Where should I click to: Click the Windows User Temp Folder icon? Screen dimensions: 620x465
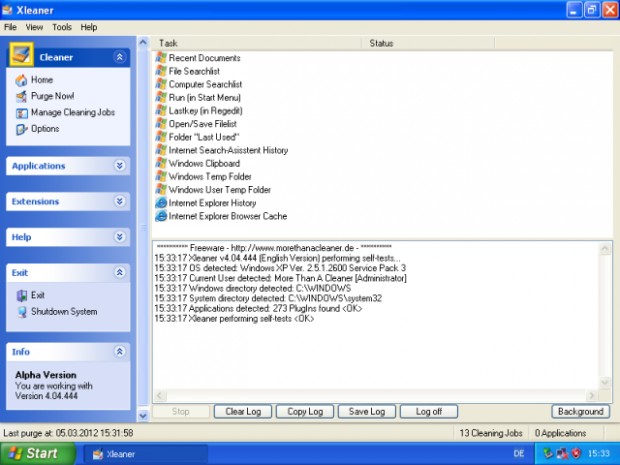tap(161, 190)
